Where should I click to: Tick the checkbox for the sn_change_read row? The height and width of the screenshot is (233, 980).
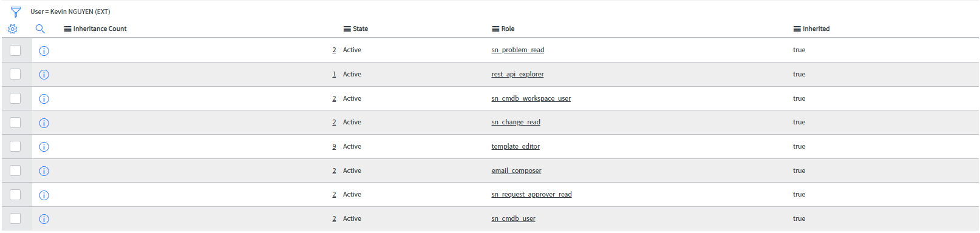(15, 122)
